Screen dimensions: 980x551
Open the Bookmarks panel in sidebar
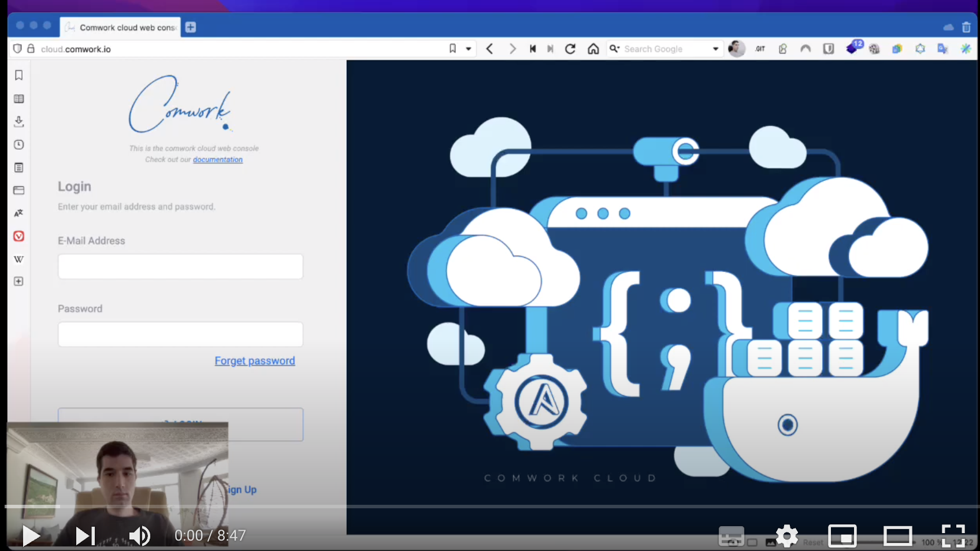(18, 75)
